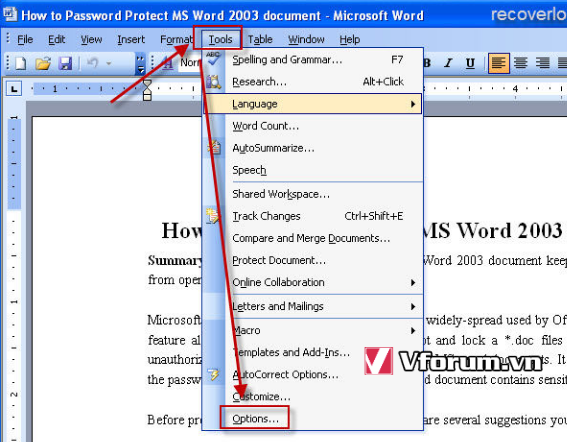Choose Protect Document menu item

[x=313, y=260]
